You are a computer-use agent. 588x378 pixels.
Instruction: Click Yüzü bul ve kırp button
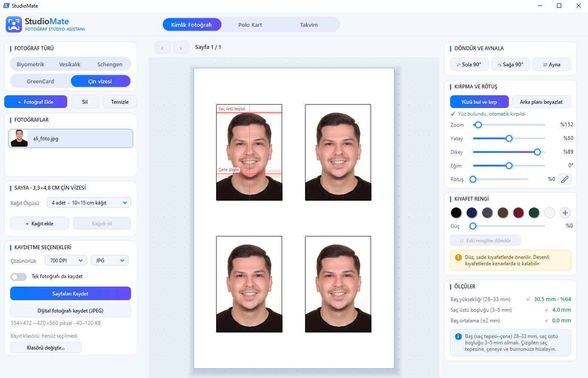tap(479, 102)
